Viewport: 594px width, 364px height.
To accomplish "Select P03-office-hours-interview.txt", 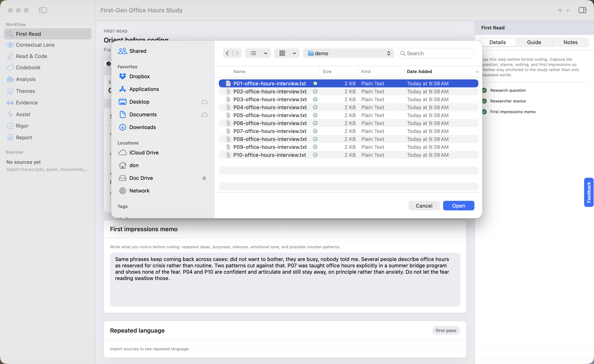I will 348,99.
